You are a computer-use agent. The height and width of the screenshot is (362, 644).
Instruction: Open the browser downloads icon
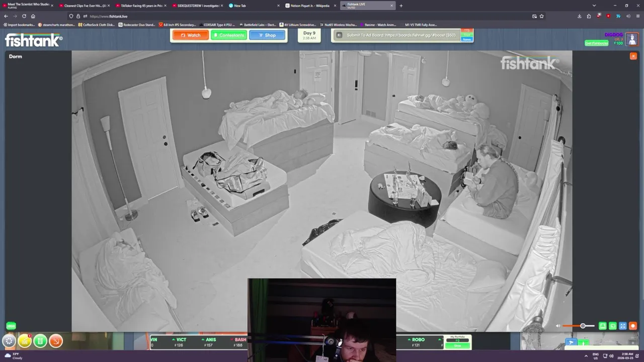click(580, 16)
